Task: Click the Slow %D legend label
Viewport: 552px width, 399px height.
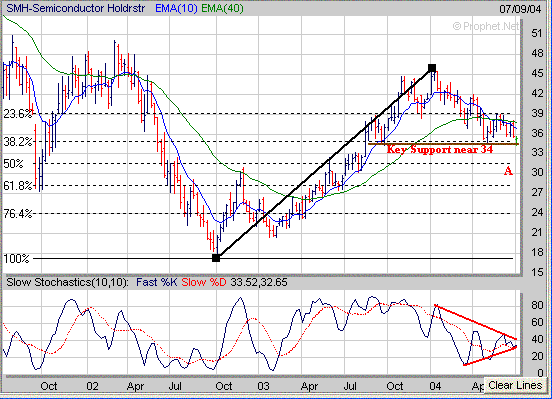Action: point(204,282)
